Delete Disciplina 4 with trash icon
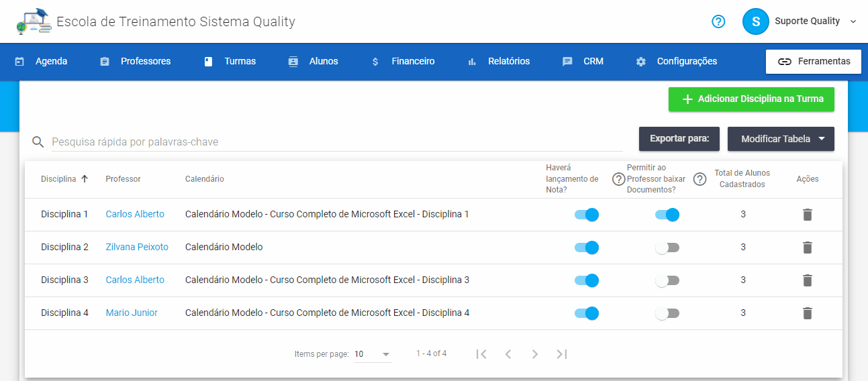The image size is (868, 381). (808, 313)
